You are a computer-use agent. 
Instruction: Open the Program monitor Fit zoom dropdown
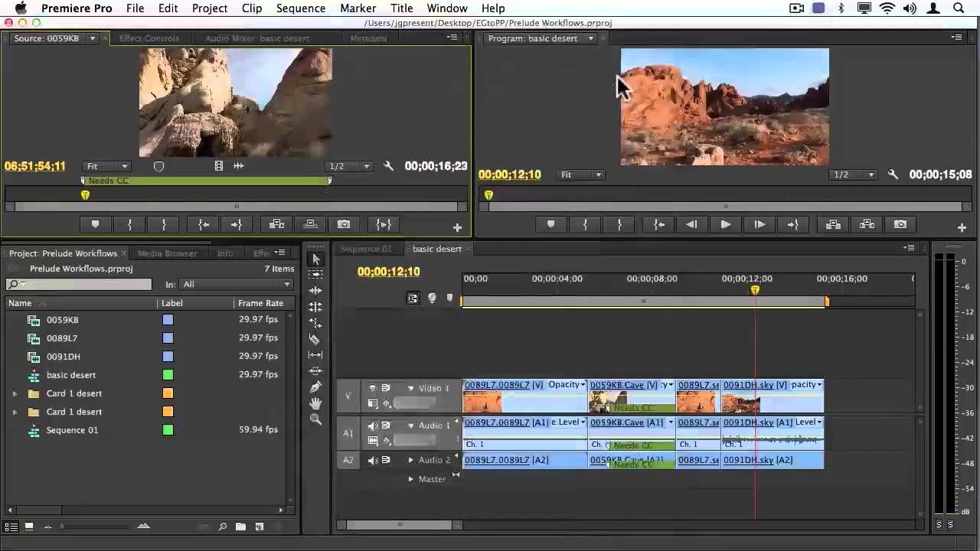(581, 174)
